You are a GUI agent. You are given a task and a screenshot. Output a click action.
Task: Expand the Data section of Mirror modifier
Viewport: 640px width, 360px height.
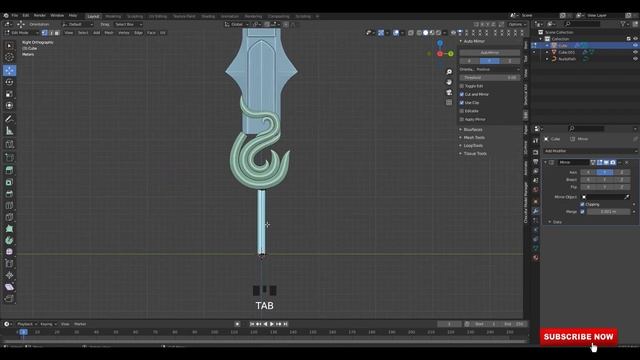pyautogui.click(x=556, y=222)
